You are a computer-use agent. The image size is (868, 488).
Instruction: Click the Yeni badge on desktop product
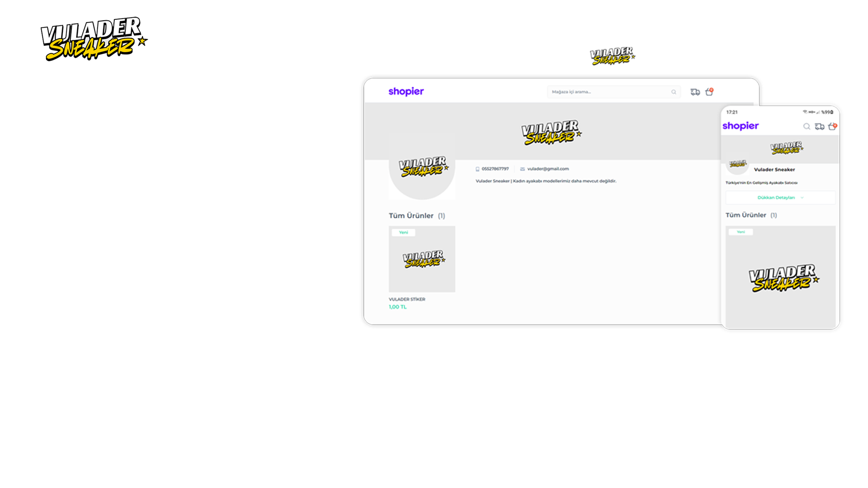click(x=403, y=232)
